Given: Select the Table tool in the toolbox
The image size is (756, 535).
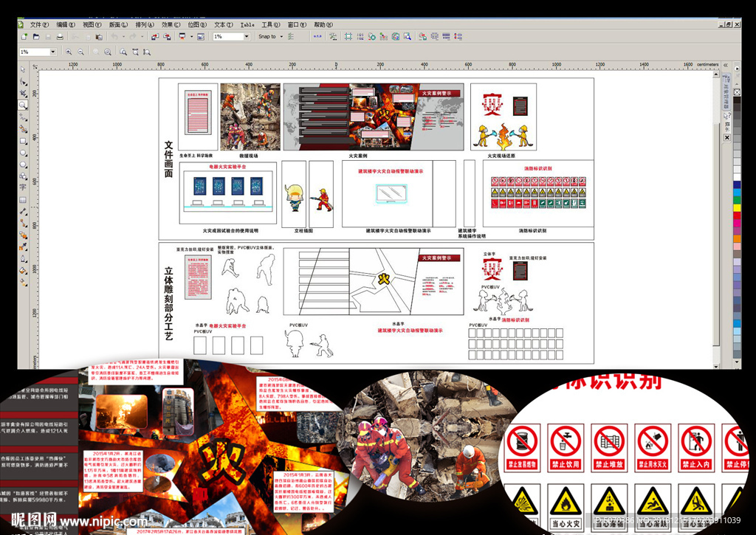Looking at the screenshot, I should pos(23,199).
